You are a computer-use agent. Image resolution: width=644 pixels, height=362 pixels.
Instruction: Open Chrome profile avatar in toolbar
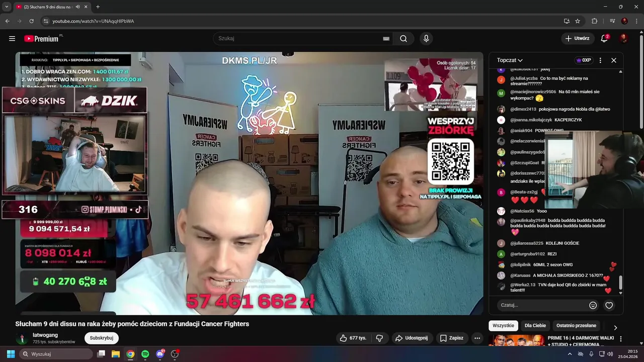[x=624, y=21]
